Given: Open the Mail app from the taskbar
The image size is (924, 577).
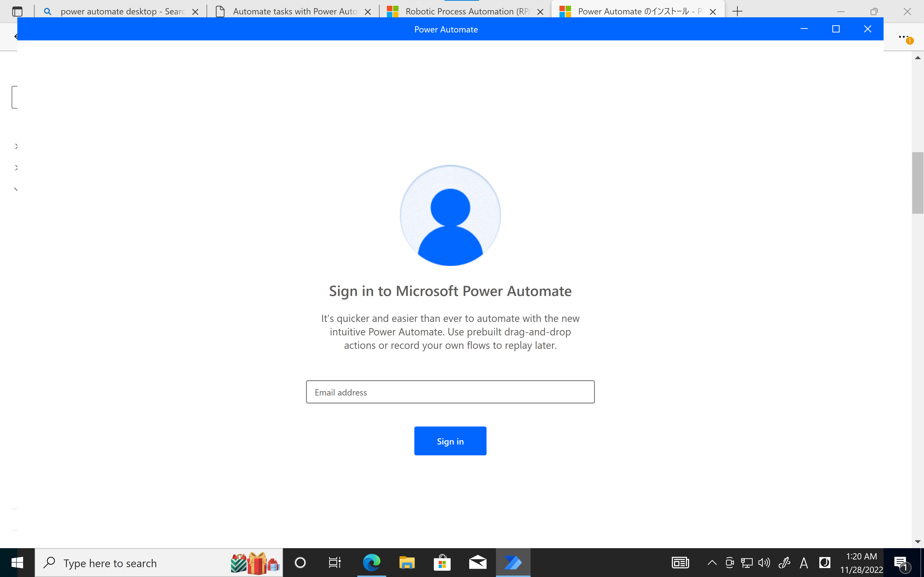Looking at the screenshot, I should (477, 563).
